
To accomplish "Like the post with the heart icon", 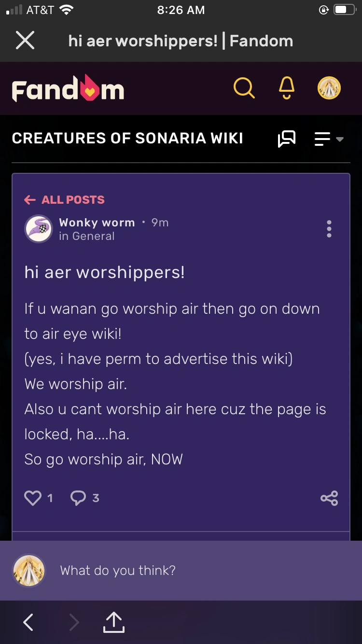I will [x=33, y=498].
